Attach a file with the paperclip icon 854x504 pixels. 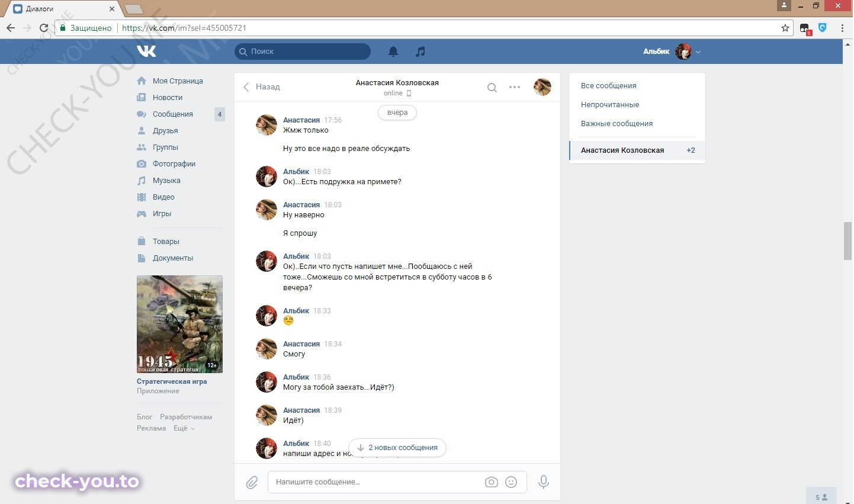(x=252, y=483)
